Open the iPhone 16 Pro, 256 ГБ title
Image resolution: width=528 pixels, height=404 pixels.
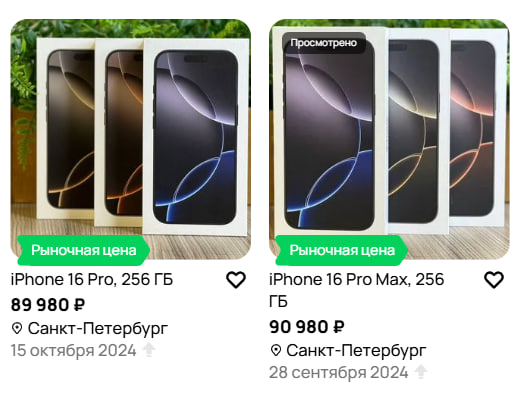point(92,279)
